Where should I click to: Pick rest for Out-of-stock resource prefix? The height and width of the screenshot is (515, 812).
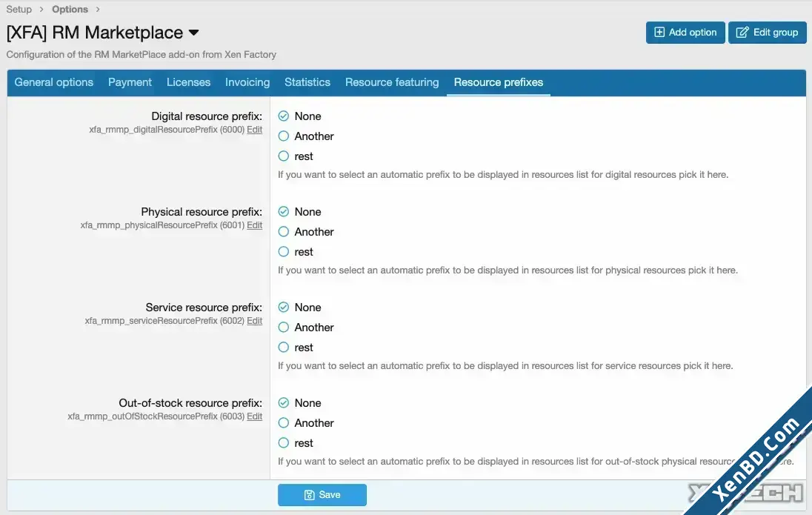pos(283,443)
